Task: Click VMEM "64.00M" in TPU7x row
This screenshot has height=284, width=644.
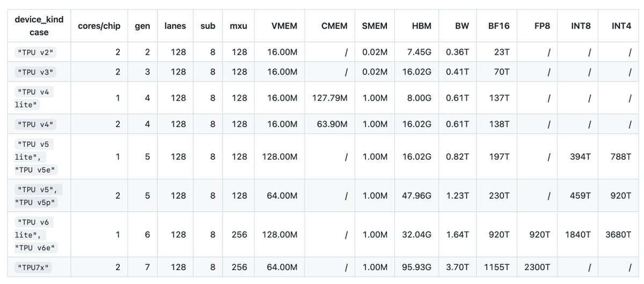Action: coord(282,267)
